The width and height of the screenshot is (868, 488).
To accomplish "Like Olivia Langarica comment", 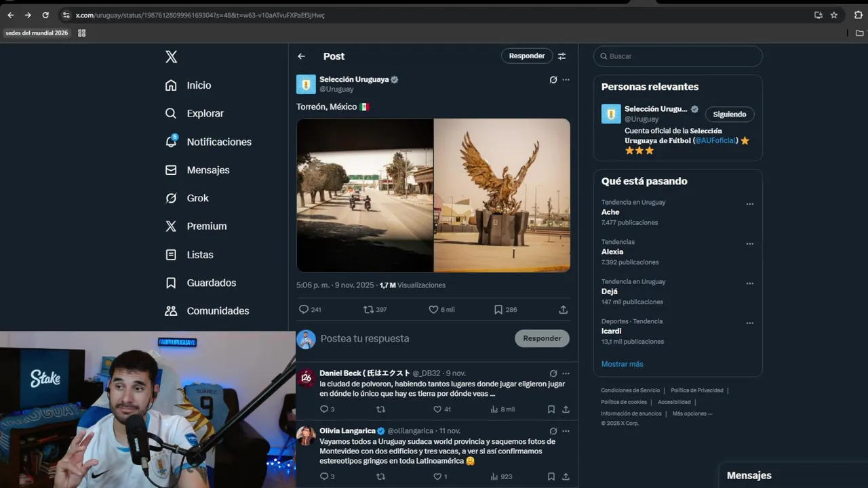I will point(441,476).
